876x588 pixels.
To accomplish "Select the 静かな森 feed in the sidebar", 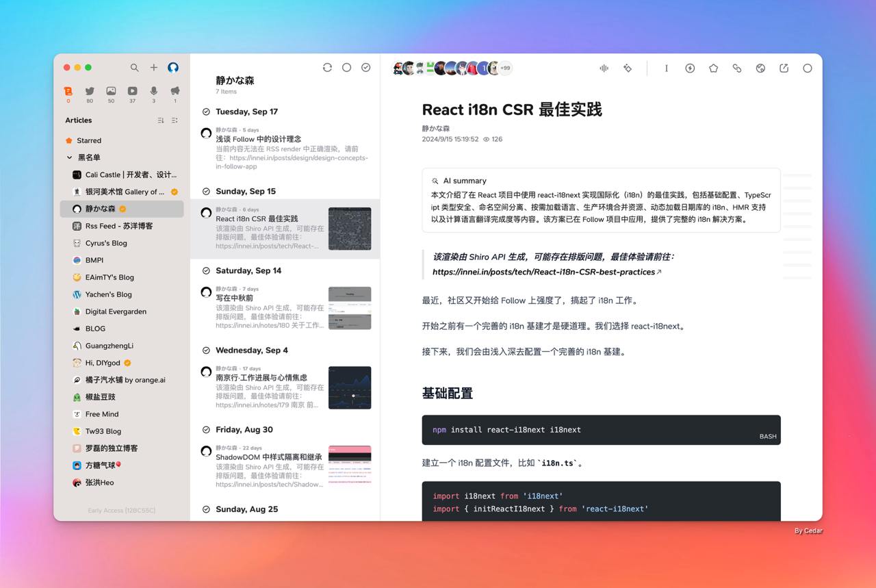I will (x=122, y=209).
